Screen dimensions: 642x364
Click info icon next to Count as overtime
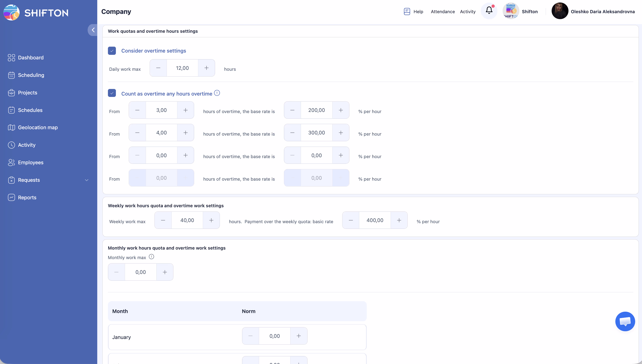point(217,93)
